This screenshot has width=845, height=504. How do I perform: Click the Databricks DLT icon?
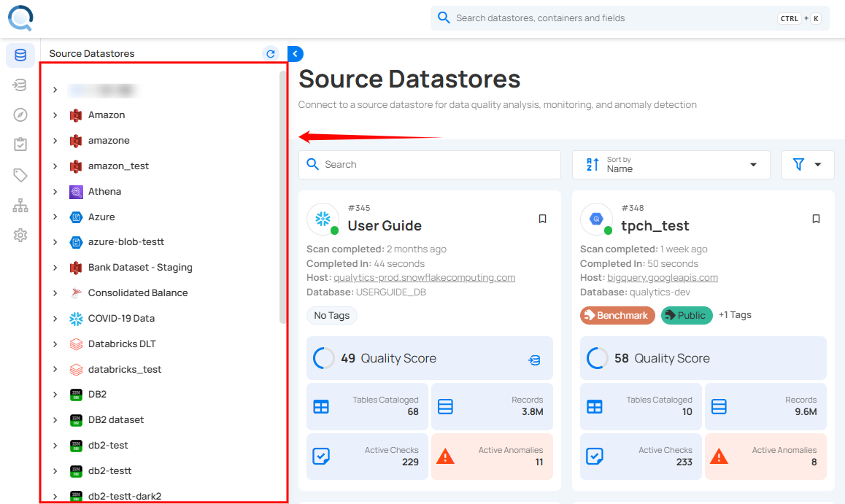pos(76,344)
